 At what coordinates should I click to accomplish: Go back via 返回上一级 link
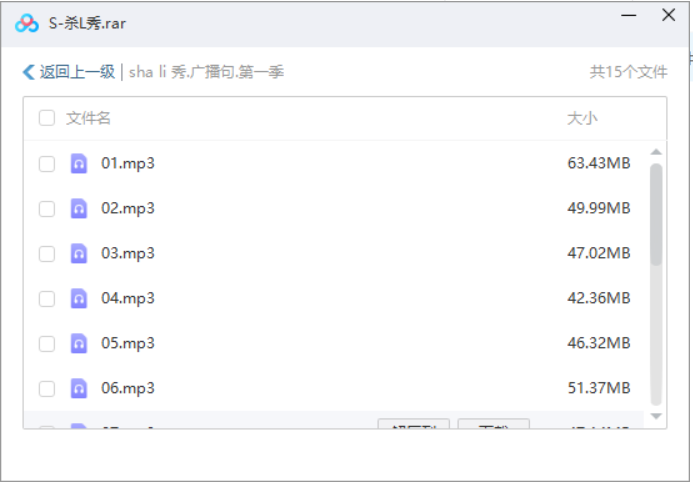click(77, 72)
